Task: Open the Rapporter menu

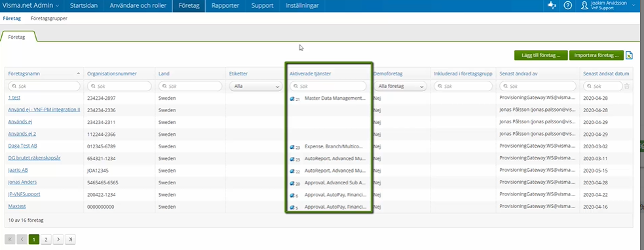Action: tap(225, 6)
